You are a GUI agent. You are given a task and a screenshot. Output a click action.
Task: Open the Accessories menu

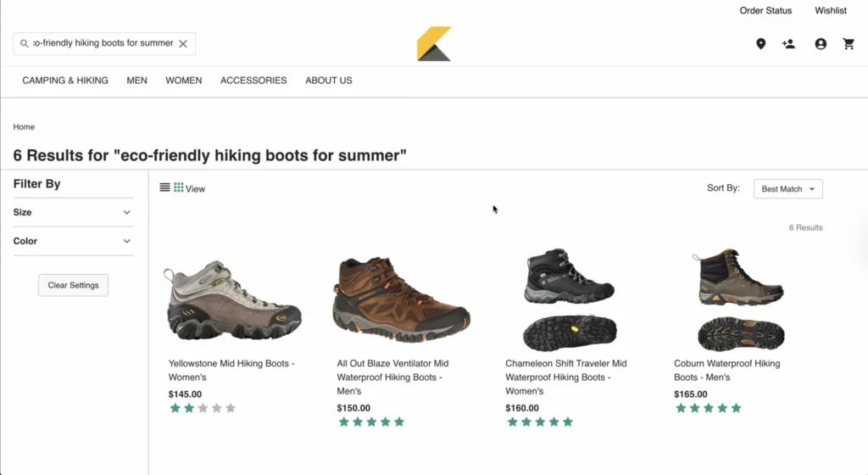click(253, 81)
